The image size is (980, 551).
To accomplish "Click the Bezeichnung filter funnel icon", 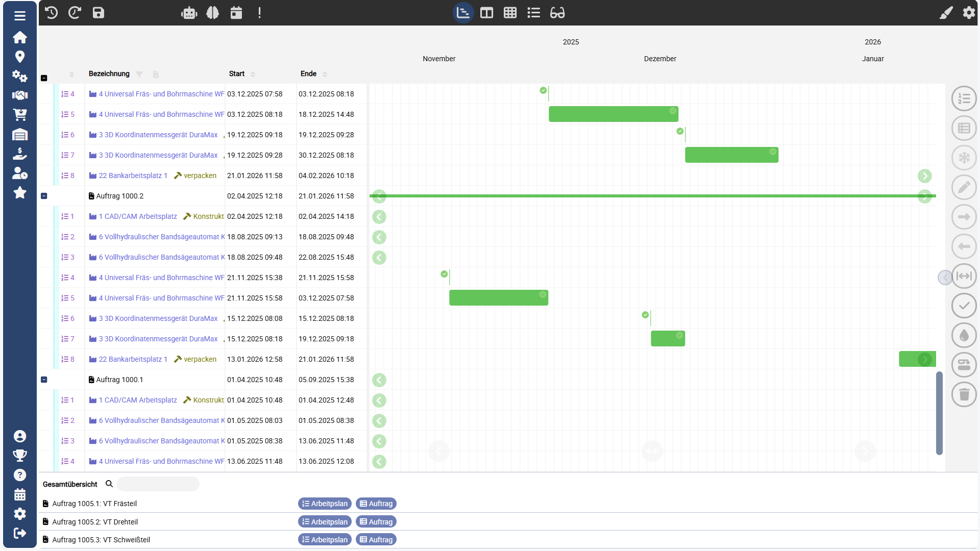I will click(x=139, y=74).
